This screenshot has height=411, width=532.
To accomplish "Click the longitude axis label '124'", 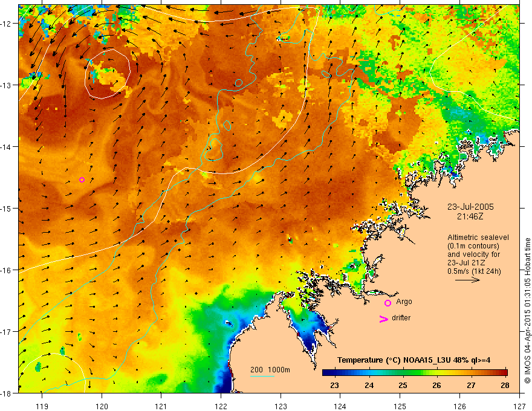I will click(x=340, y=406).
